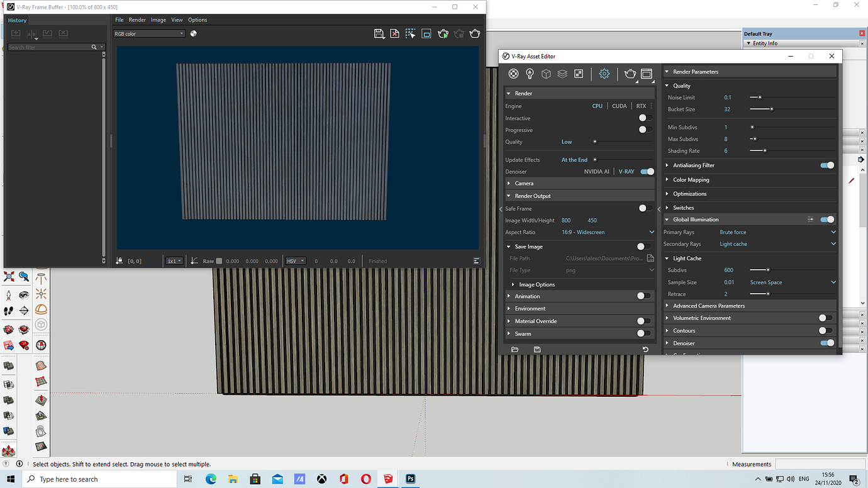This screenshot has height=488, width=868.
Task: Open Photoshop from the taskbar
Action: coord(410,479)
